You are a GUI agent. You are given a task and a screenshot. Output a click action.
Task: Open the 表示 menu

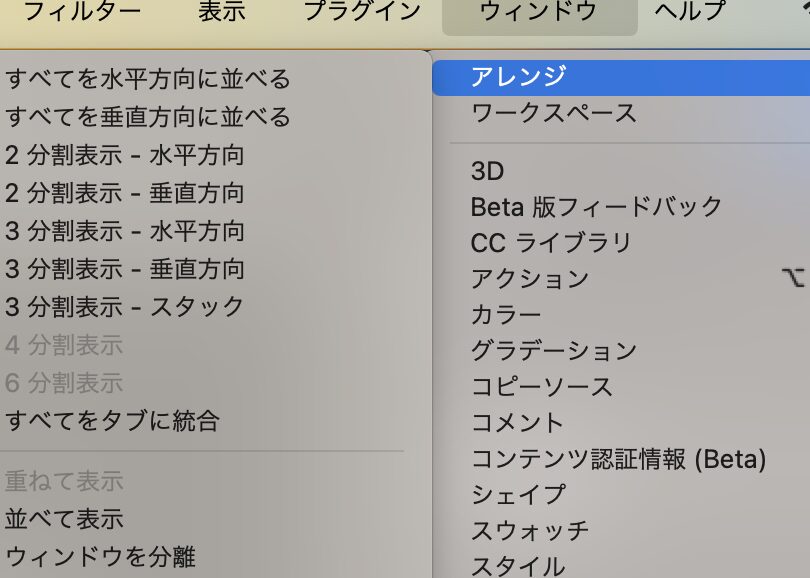[x=222, y=12]
